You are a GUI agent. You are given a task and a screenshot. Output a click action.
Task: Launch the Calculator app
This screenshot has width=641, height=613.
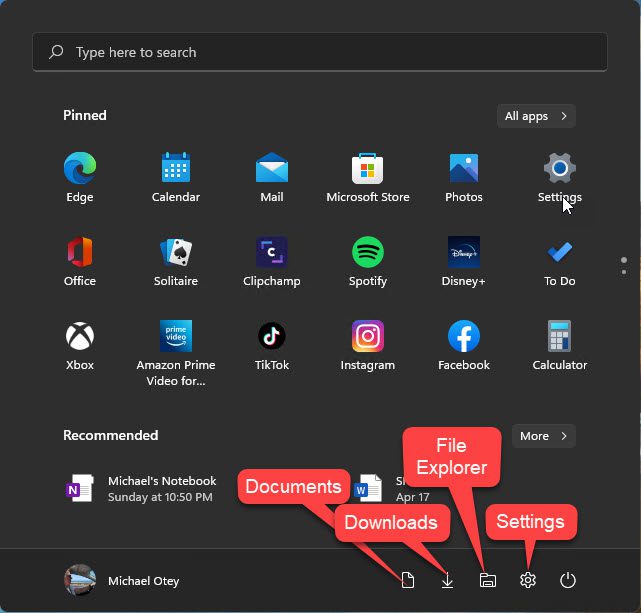pos(560,345)
